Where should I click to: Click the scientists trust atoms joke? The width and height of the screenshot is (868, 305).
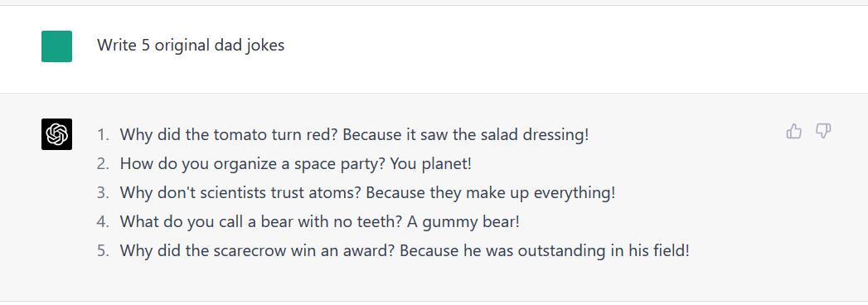(x=367, y=193)
